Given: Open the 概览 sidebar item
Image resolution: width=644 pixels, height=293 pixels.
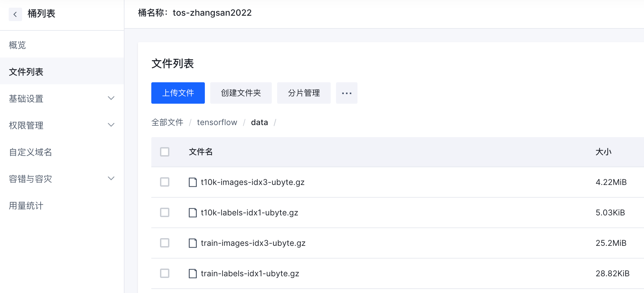Looking at the screenshot, I should [x=17, y=45].
